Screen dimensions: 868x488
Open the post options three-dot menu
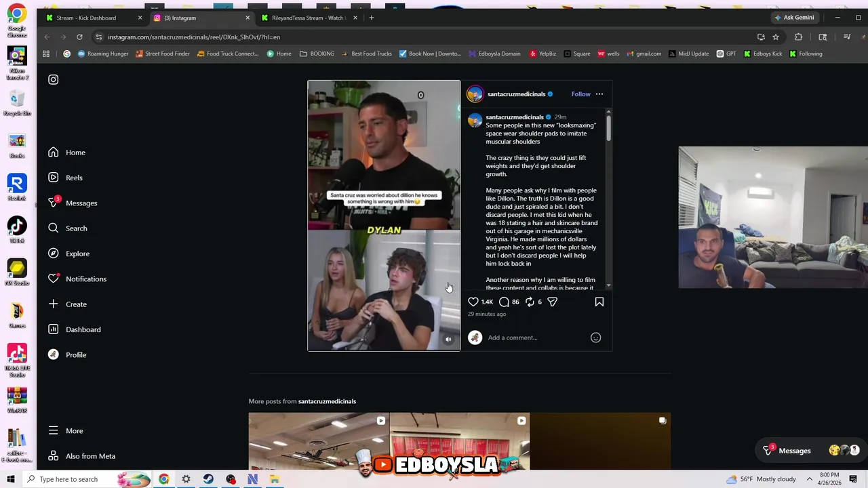[599, 94]
